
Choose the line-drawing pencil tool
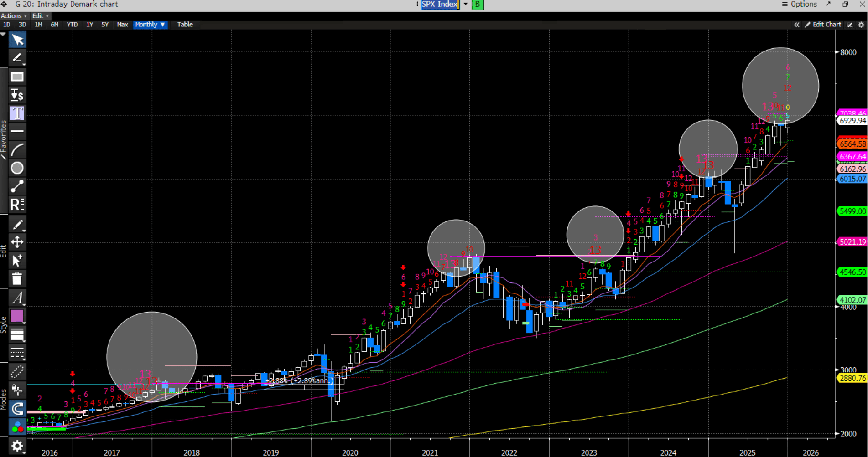(17, 58)
